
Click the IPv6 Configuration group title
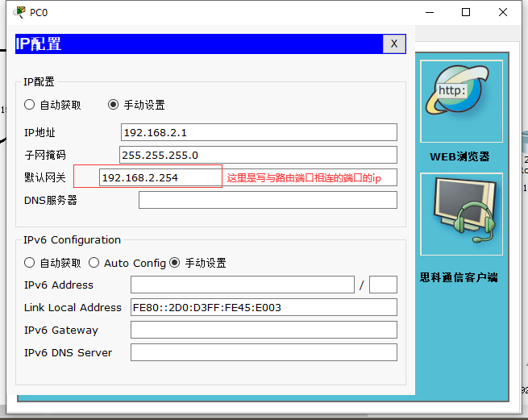[x=72, y=239]
